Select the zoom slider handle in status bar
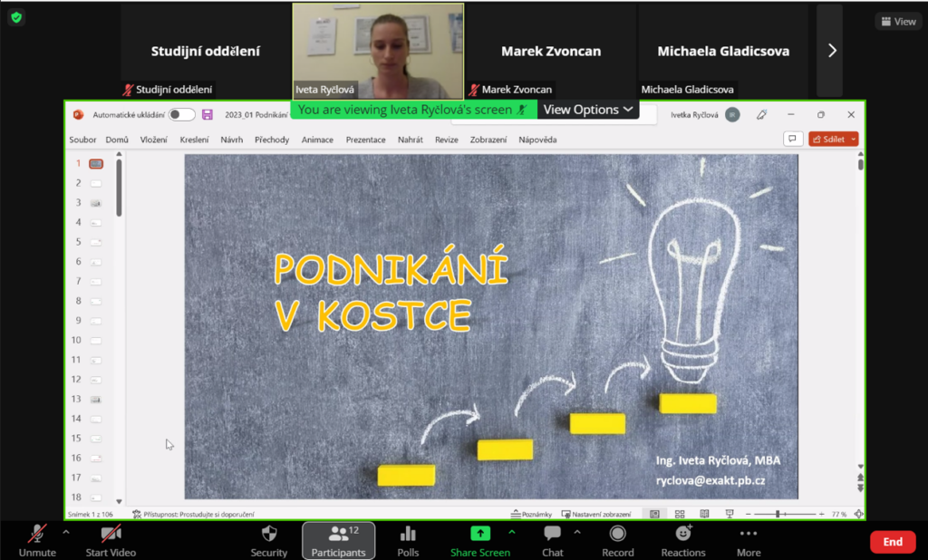Image resolution: width=928 pixels, height=560 pixels. [778, 515]
